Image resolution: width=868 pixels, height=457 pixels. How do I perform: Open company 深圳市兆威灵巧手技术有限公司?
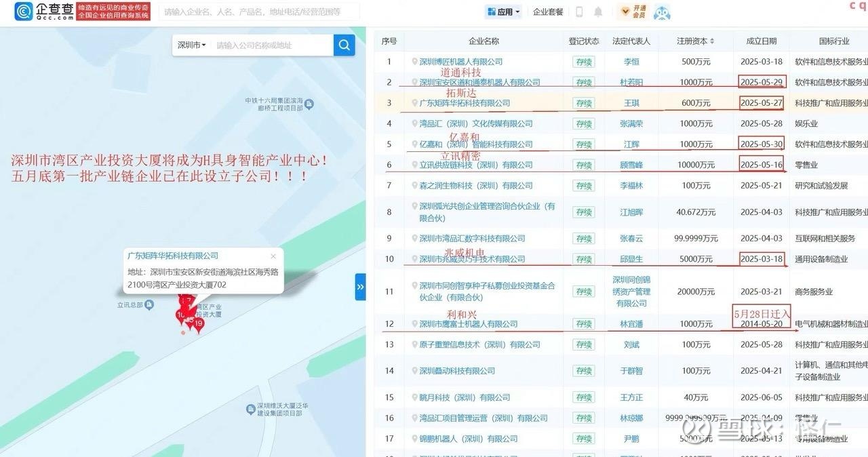[x=472, y=259]
